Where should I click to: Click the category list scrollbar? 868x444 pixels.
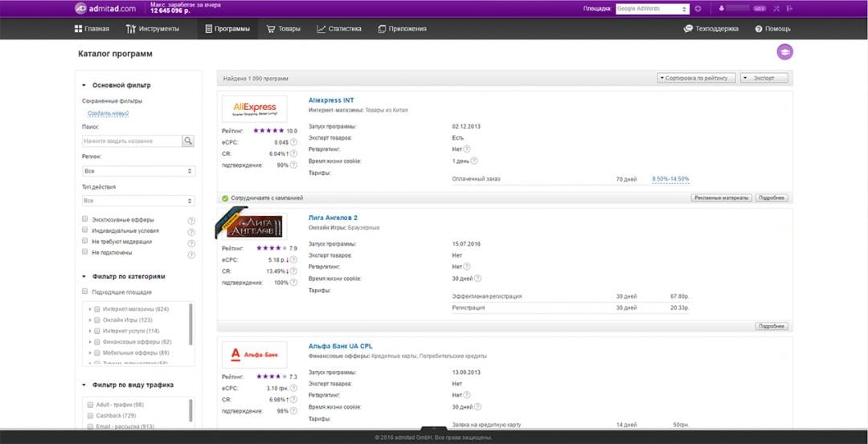[x=191, y=324]
